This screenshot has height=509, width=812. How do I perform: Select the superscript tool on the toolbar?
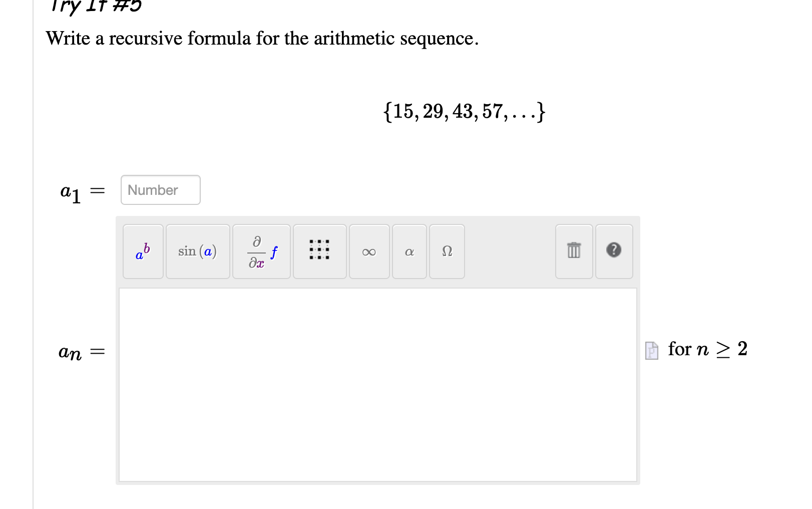click(143, 252)
